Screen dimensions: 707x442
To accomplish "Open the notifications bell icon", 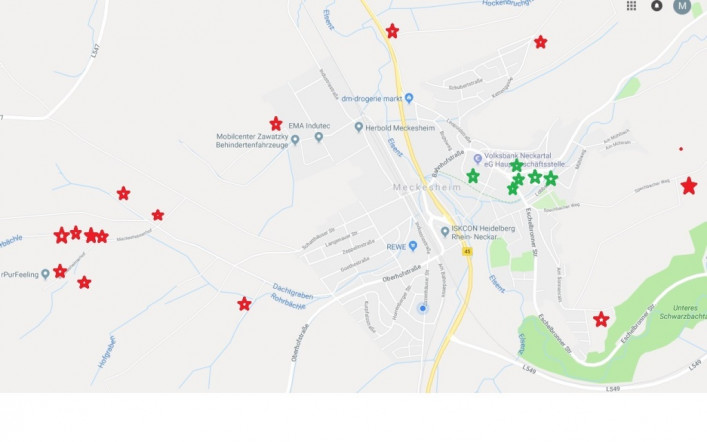I will tap(656, 5).
